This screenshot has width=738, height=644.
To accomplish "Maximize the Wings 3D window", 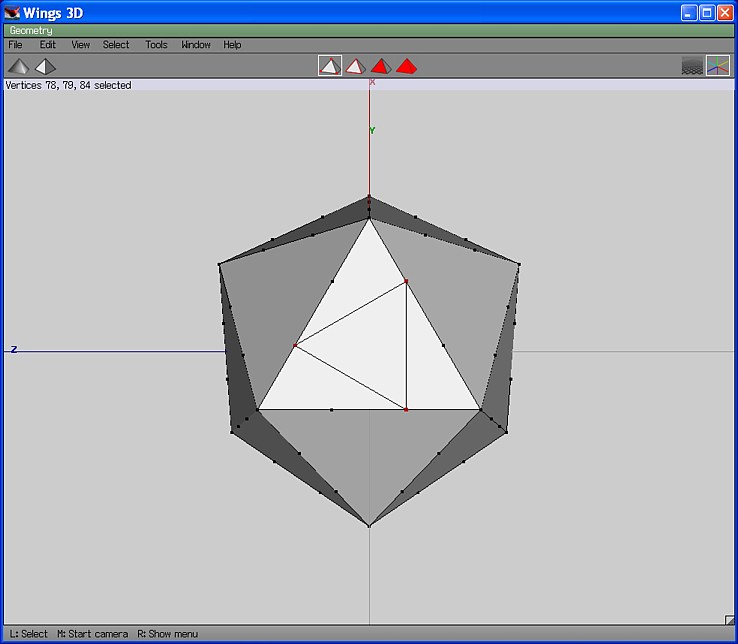I will click(707, 13).
